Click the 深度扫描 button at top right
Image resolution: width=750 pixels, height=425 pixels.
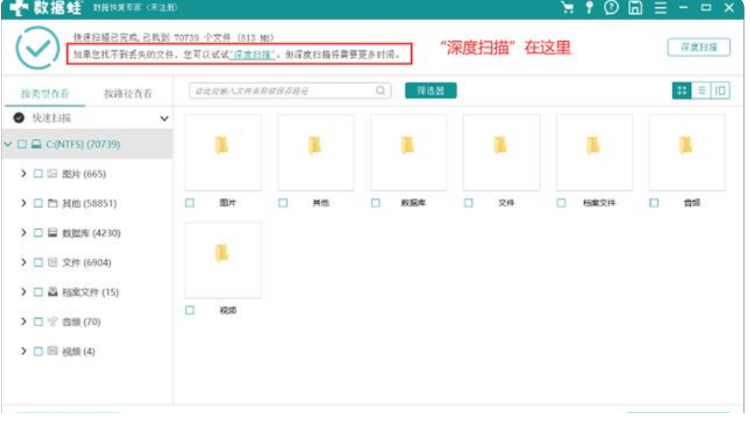point(698,47)
